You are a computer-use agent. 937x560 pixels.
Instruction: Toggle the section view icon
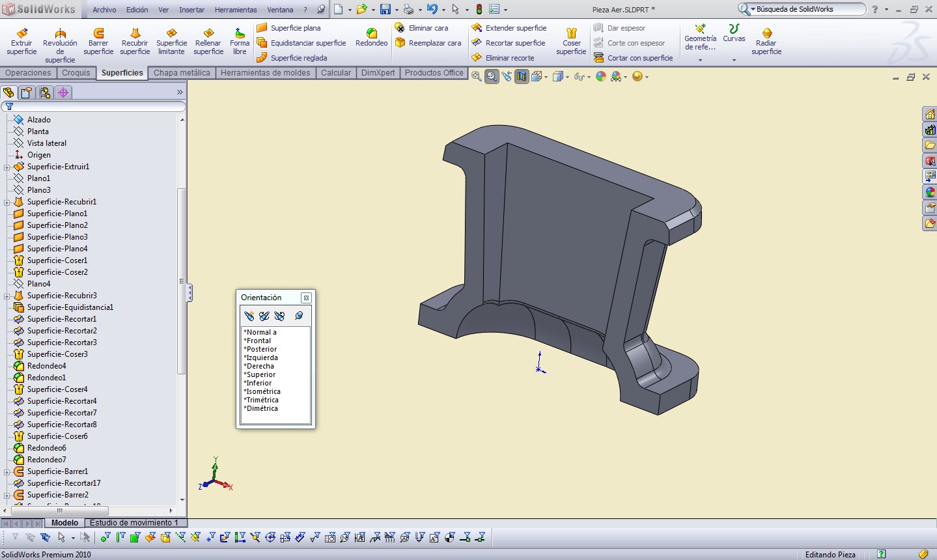click(522, 76)
